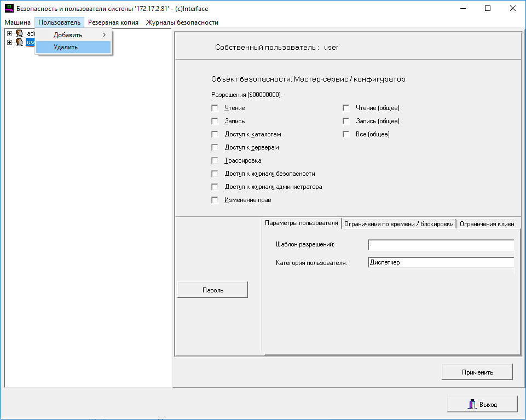Image resolution: width=526 pixels, height=420 pixels.
Task: Switch to Ограничения по времени / блокировки tab
Action: click(x=398, y=223)
